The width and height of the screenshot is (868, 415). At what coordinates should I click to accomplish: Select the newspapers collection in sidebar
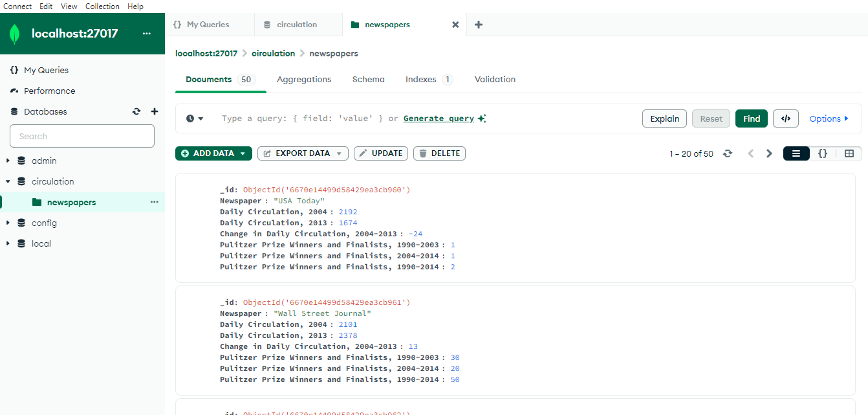pos(83,202)
